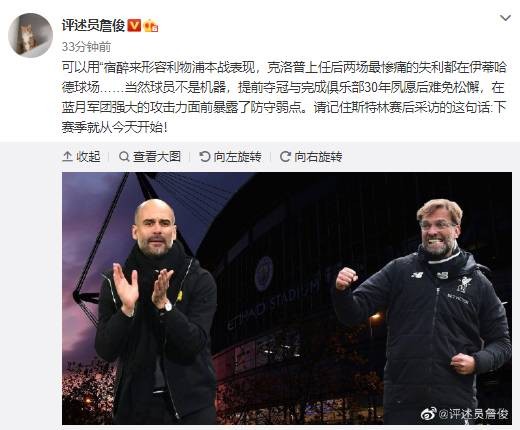The image size is (520, 430).
Task: Click the collapse up-arrow icon
Action: pos(67,156)
